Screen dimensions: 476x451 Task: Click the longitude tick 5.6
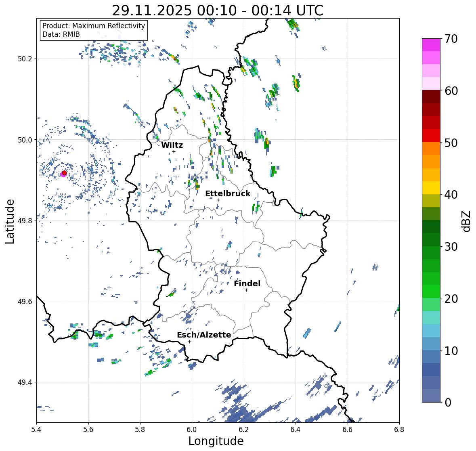click(x=88, y=430)
